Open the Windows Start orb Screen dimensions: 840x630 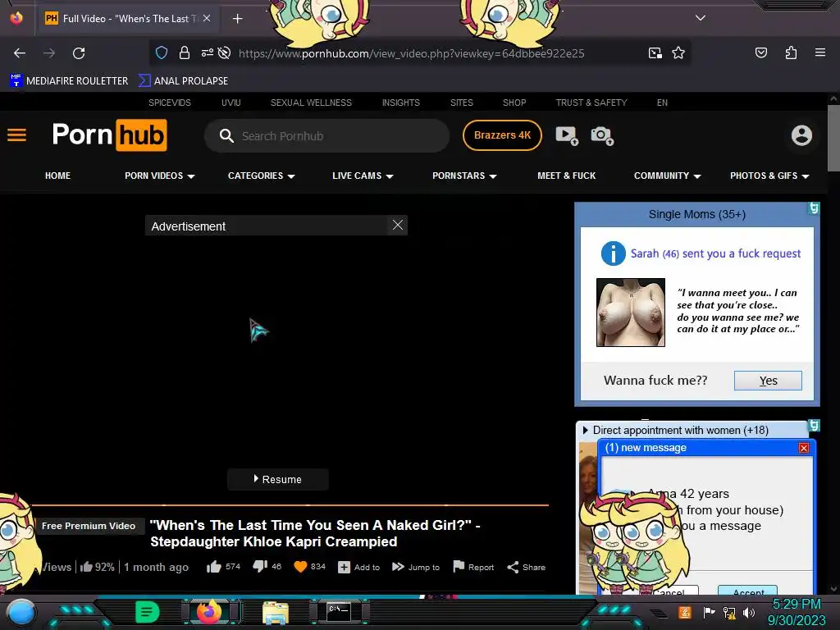coord(21,613)
